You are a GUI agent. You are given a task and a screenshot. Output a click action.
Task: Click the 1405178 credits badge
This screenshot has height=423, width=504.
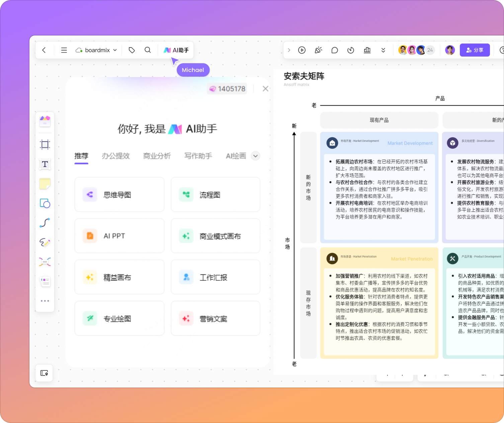click(227, 89)
